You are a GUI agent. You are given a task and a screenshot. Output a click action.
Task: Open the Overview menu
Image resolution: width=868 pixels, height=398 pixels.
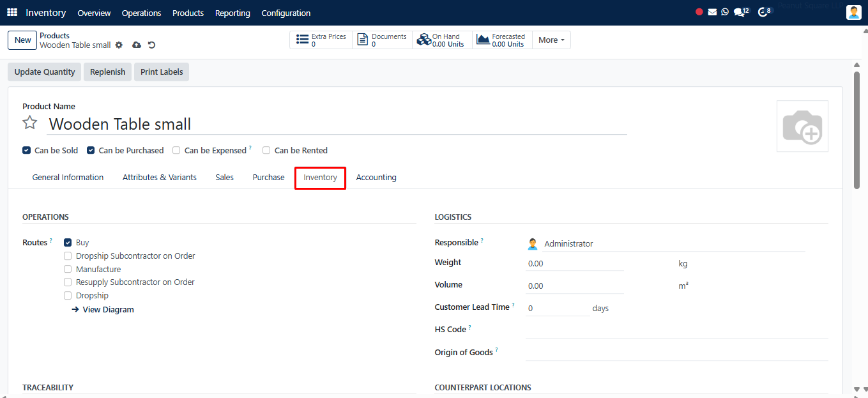[x=94, y=13]
